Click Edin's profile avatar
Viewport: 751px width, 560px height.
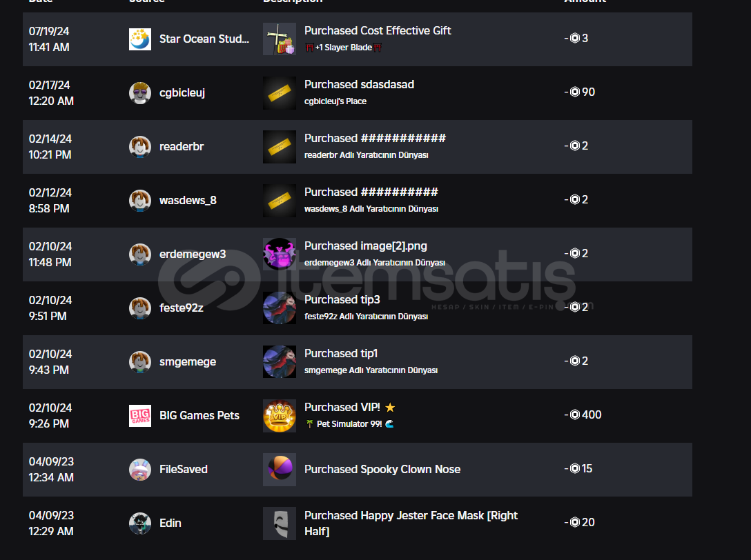click(140, 523)
